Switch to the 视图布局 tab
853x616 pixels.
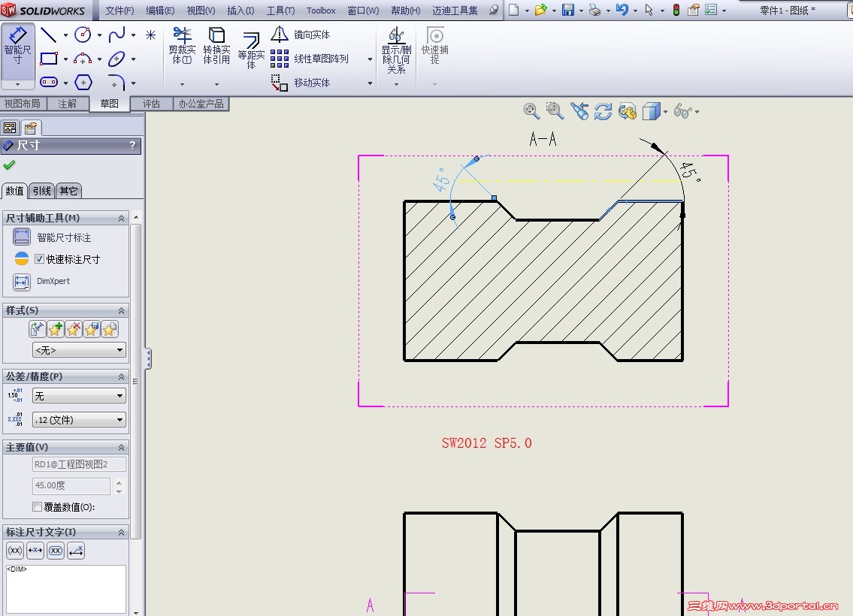(x=23, y=104)
